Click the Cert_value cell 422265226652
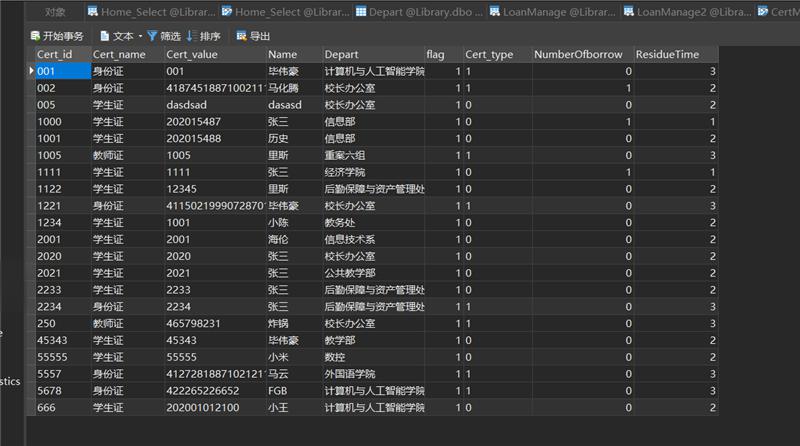The width and height of the screenshot is (800, 446). [x=215, y=391]
